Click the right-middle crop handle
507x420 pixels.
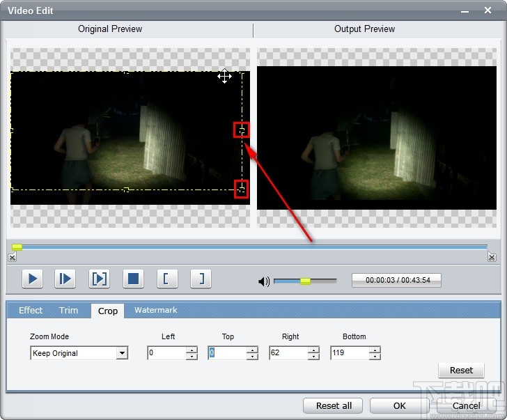coord(242,130)
